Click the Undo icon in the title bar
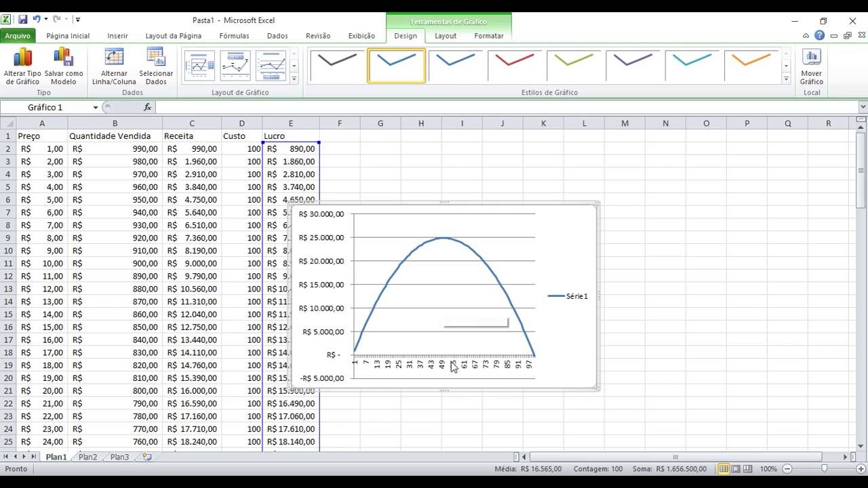The width and height of the screenshot is (868, 488). (37, 20)
